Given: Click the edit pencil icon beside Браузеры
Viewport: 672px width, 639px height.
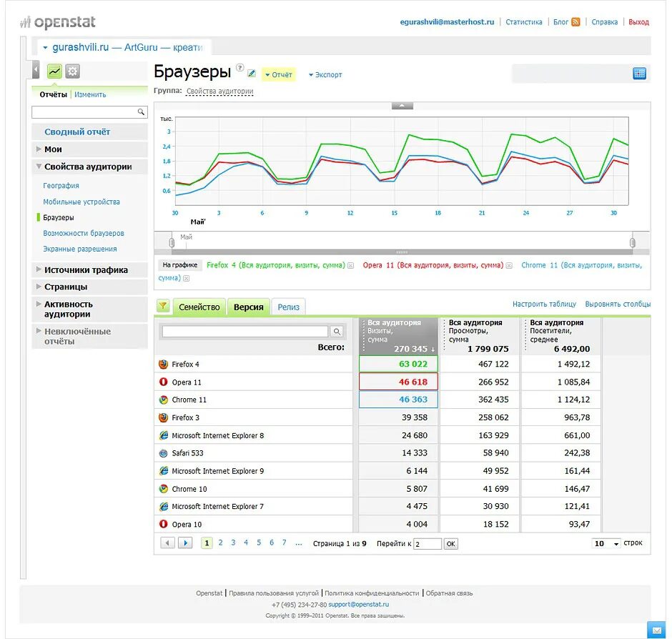Looking at the screenshot, I should (252, 74).
